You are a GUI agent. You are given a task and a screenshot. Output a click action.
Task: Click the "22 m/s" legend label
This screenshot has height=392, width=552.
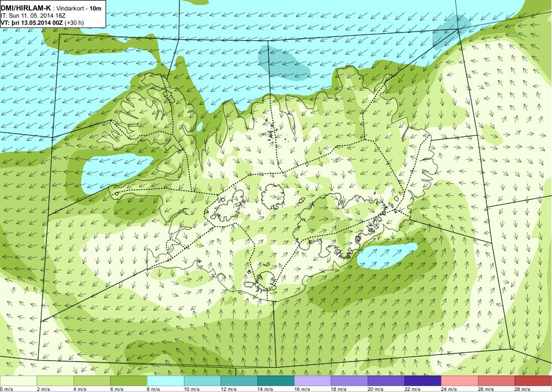413,389
